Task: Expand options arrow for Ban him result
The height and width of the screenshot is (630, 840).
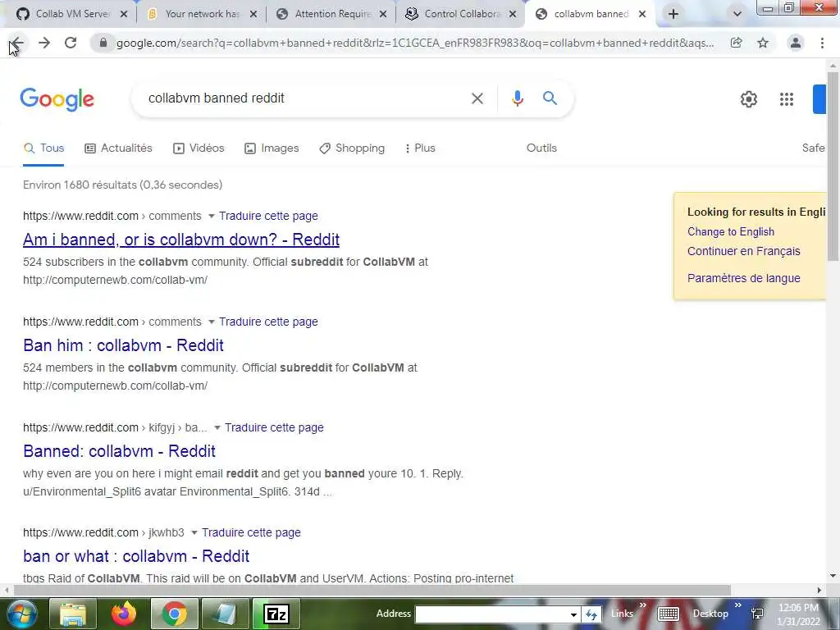Action: (211, 322)
